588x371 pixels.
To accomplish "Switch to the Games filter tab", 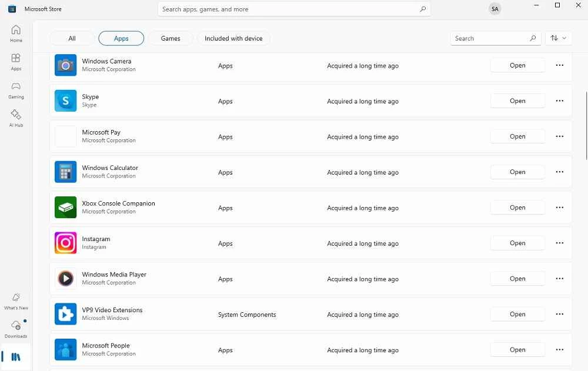I will tap(171, 38).
